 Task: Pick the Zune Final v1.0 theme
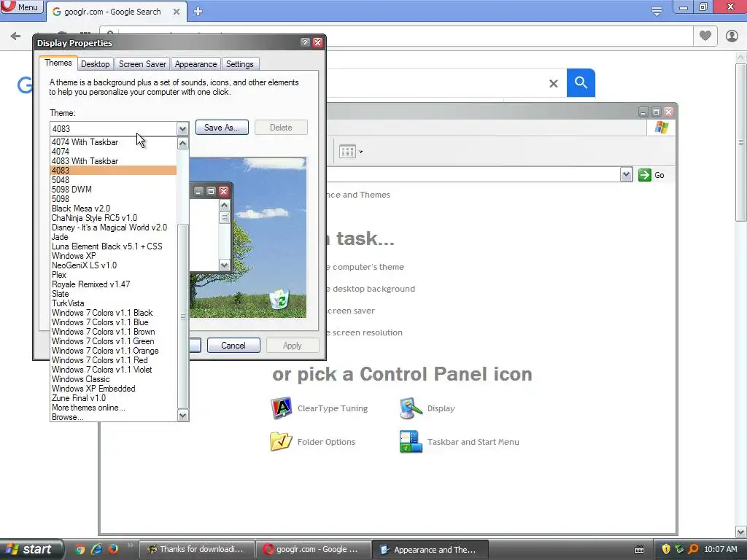[113, 398]
